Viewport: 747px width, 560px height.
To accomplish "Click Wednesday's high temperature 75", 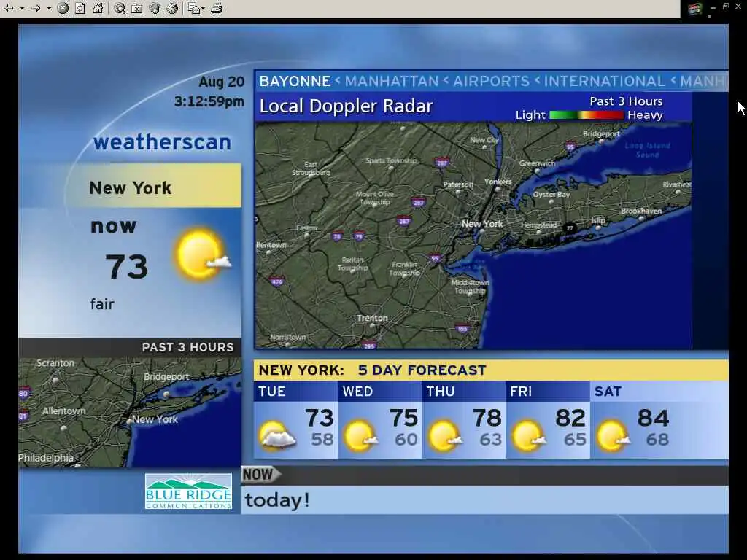I will (x=403, y=418).
